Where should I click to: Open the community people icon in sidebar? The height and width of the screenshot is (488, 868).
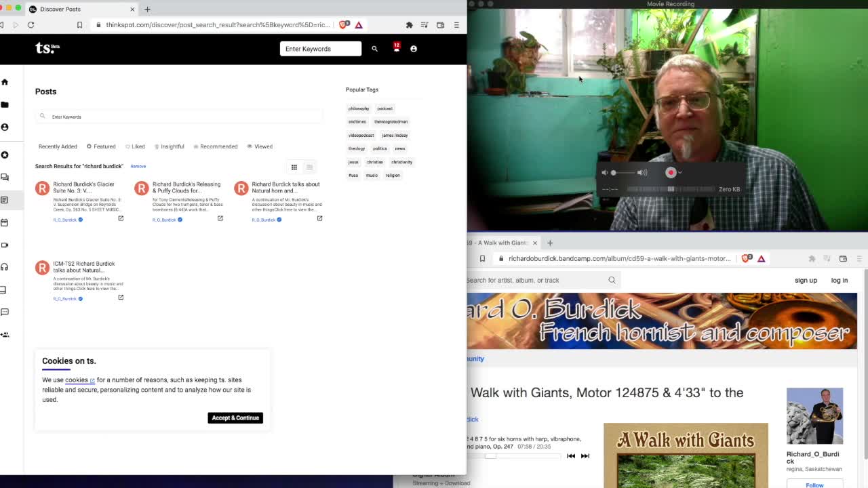pyautogui.click(x=5, y=335)
